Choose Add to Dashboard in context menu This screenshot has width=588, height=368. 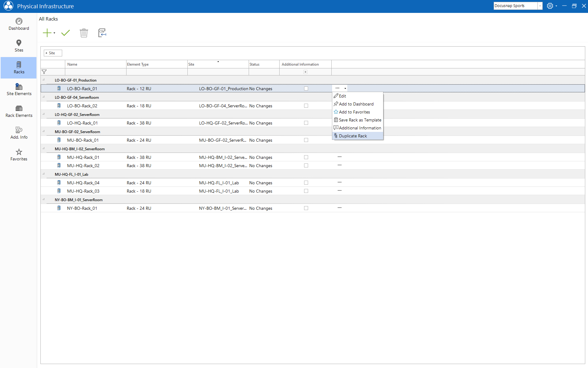click(x=358, y=104)
